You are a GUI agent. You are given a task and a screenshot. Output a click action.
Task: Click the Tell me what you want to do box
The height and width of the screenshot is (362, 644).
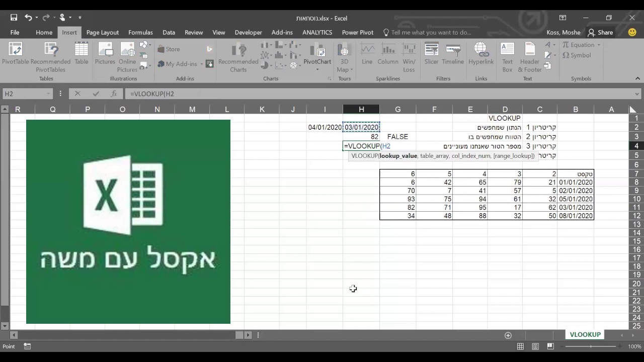click(431, 32)
